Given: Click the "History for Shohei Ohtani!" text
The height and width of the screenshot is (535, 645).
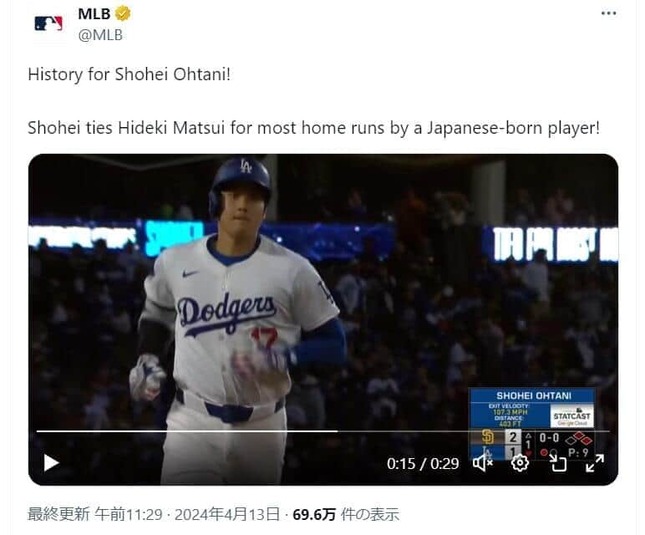Looking at the screenshot, I should [x=129, y=74].
